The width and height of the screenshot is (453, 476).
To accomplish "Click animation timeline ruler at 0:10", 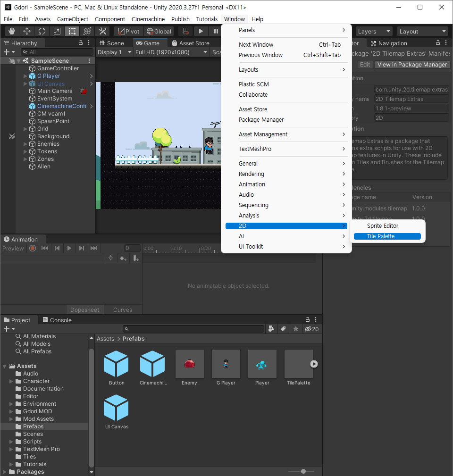I will (172, 249).
